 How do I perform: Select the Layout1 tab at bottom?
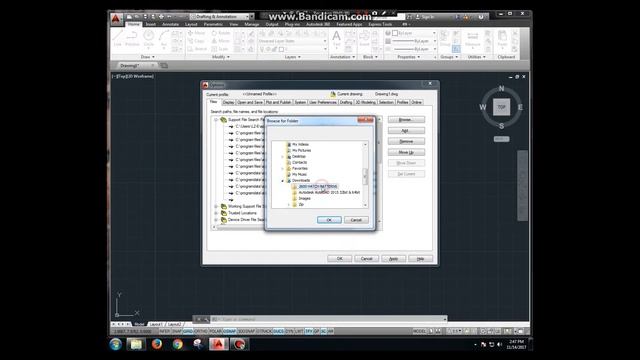coord(156,324)
